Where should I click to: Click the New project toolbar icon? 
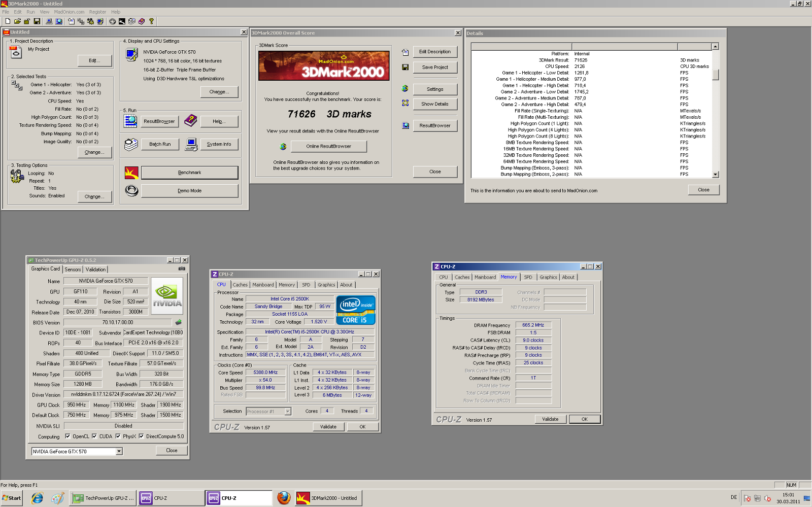point(8,21)
